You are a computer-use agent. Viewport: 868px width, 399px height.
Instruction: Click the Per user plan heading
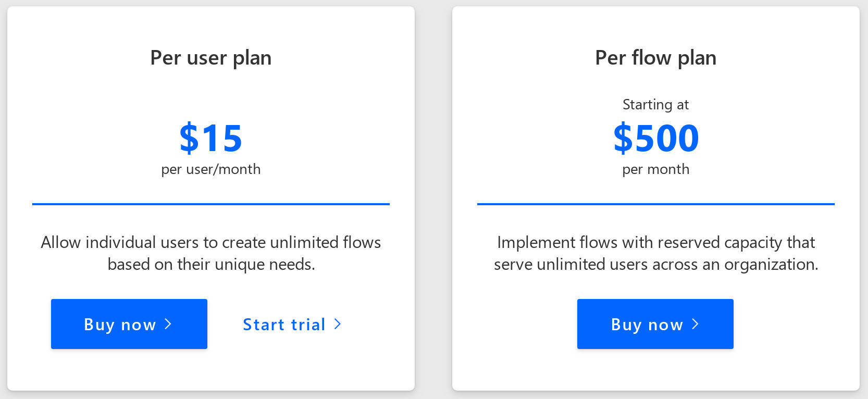click(210, 58)
